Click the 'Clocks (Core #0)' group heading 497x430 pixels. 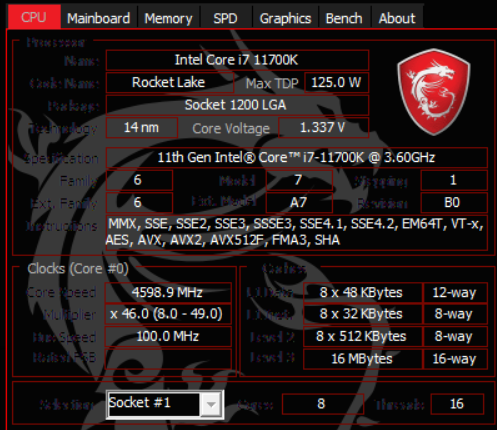pyautogui.click(x=78, y=269)
